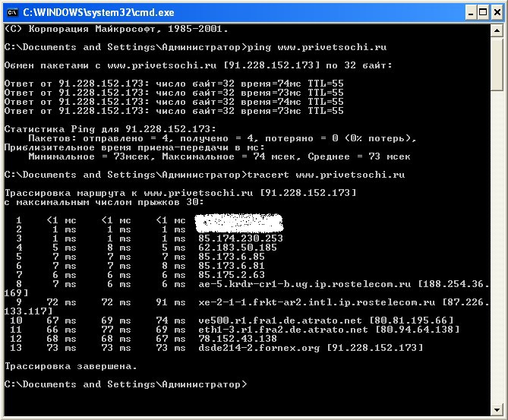Image resolution: width=508 pixels, height=420 pixels.
Task: Click the last empty command prompt line
Action: tap(125, 384)
